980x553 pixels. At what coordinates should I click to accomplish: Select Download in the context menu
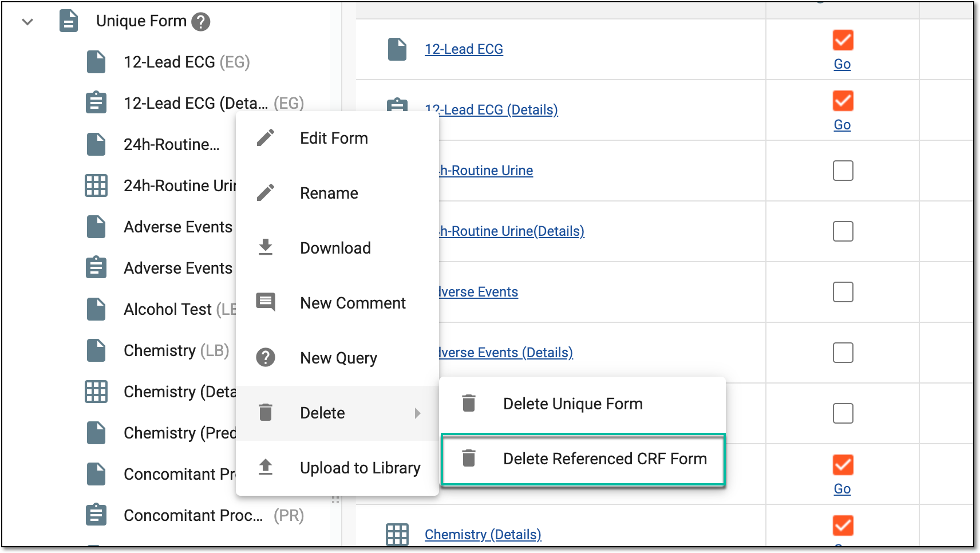pyautogui.click(x=337, y=248)
